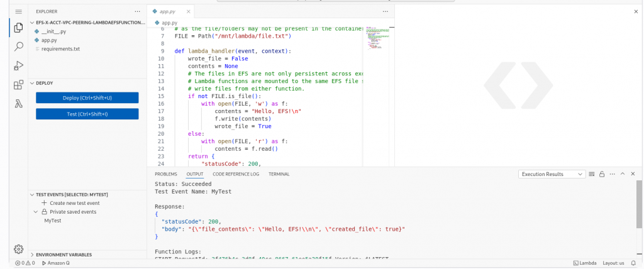Open editor more actions ellipsis

click(x=386, y=11)
